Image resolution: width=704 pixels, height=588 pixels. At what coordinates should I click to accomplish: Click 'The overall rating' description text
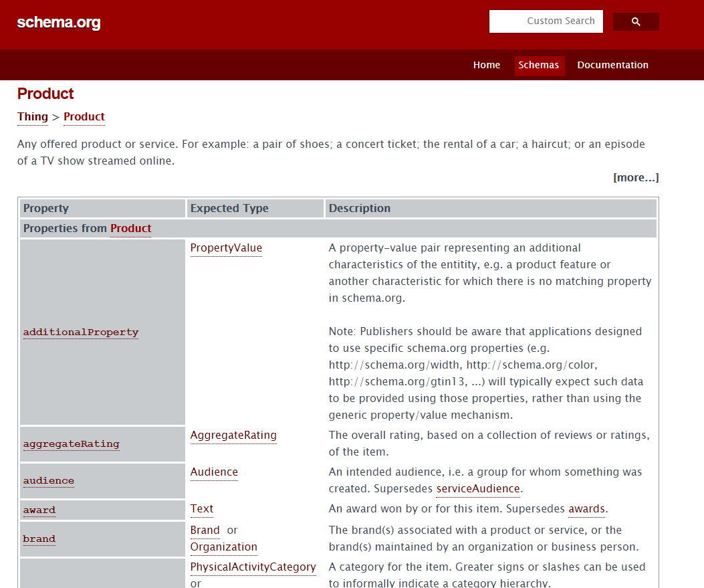489,444
